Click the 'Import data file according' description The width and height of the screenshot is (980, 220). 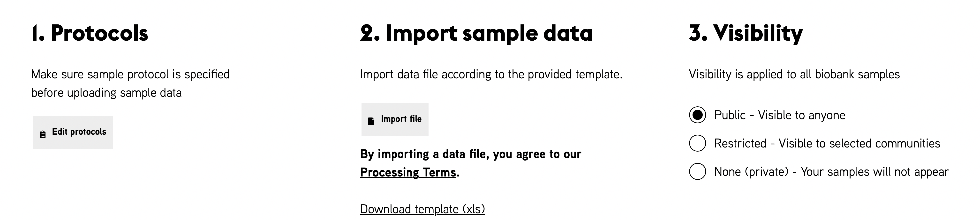491,74
